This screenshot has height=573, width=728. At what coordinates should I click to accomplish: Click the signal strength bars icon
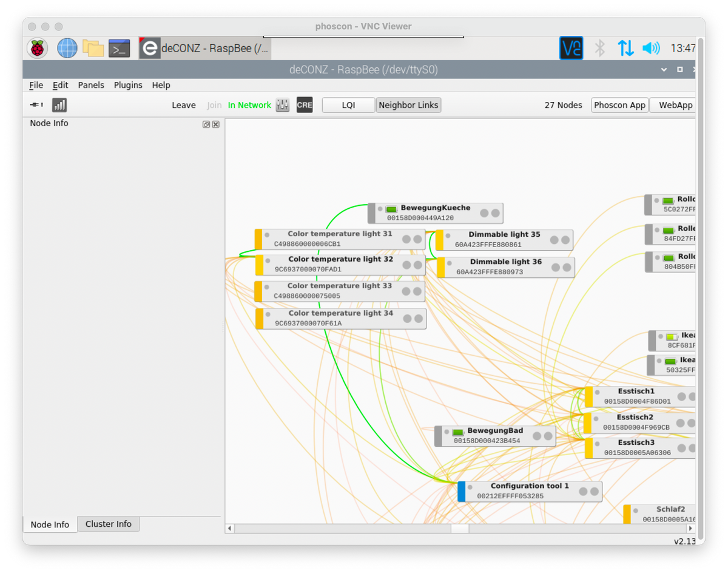click(x=59, y=105)
